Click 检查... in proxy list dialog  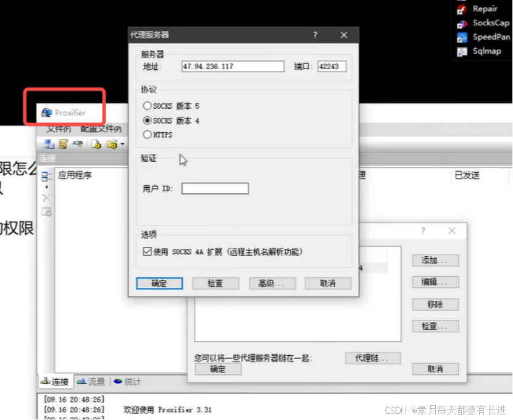(435, 326)
